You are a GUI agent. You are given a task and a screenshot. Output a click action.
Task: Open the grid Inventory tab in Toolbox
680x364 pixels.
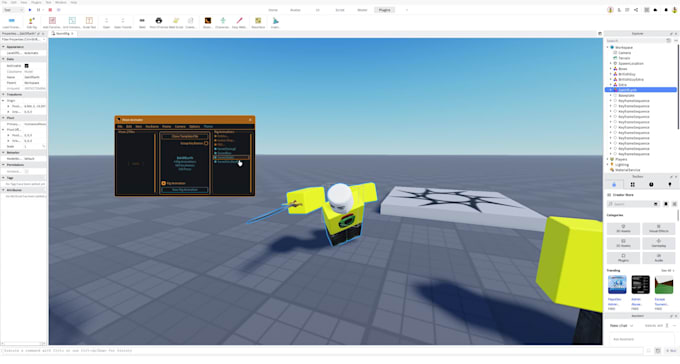632,184
